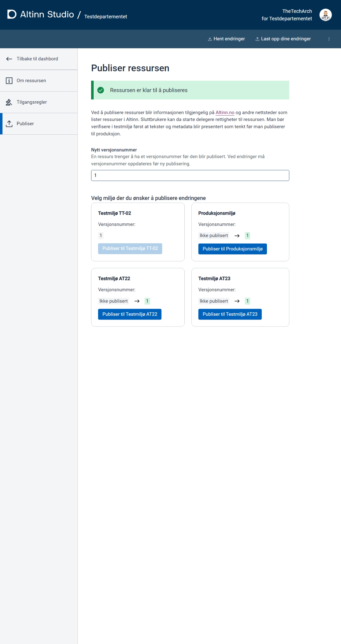Click the download icon for Hent endringer
Screen dimensions: 341x644
coord(210,39)
